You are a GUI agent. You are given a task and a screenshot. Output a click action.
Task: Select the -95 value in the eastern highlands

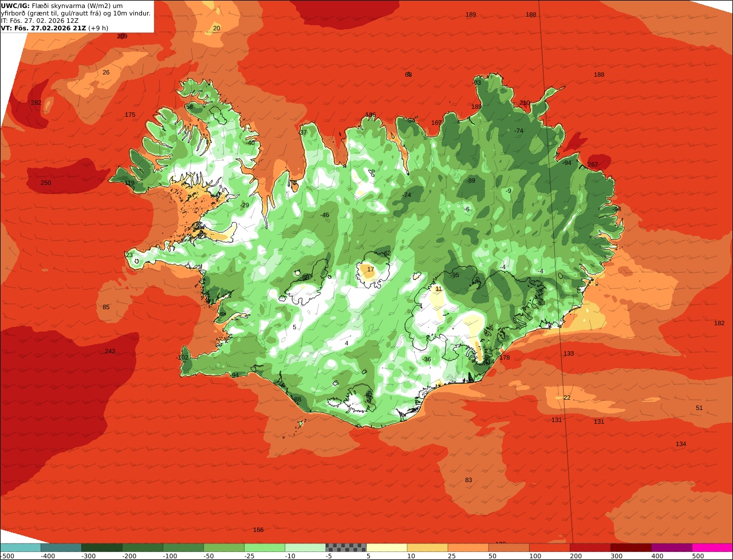455,275
